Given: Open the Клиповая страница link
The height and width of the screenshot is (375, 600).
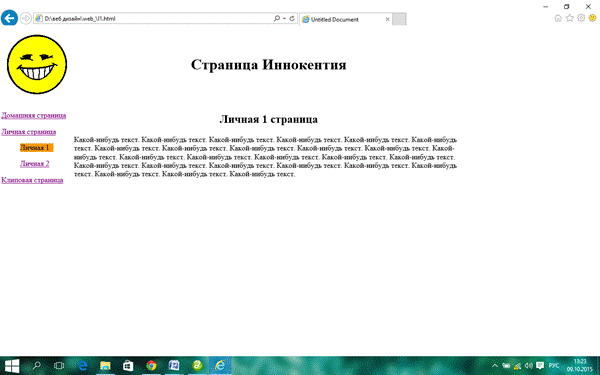Looking at the screenshot, I should pos(32,180).
